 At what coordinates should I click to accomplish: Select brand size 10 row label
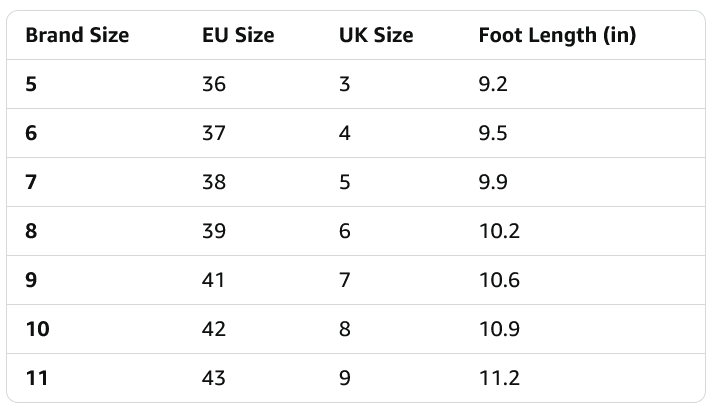(x=37, y=329)
